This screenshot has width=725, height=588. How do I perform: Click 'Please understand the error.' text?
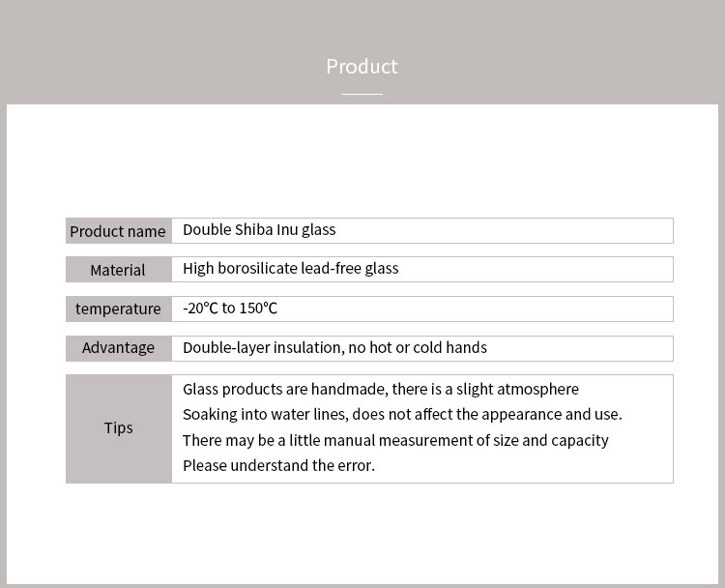click(278, 465)
